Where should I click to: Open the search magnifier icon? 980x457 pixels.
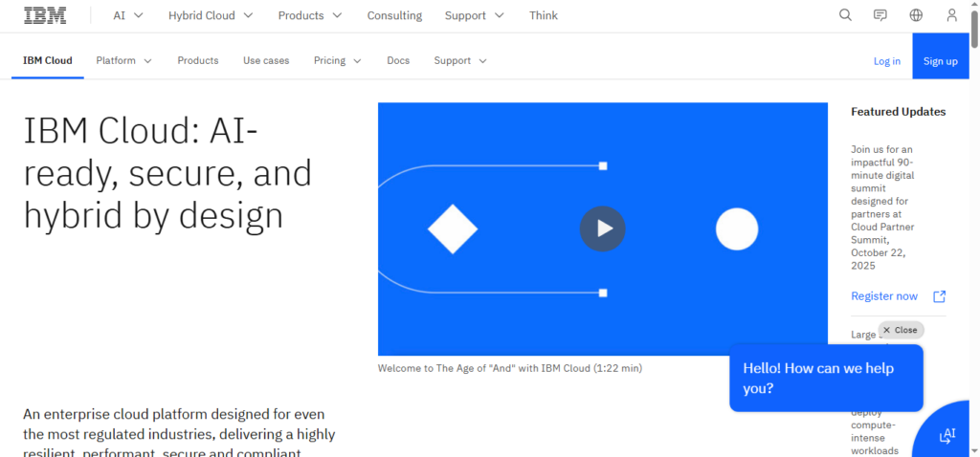(x=845, y=15)
